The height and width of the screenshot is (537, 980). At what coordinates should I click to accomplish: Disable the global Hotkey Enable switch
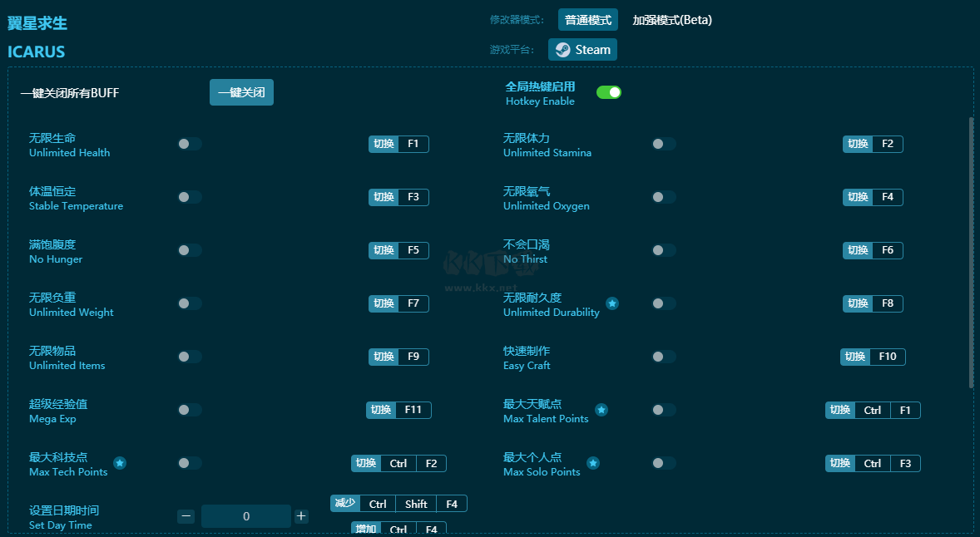pyautogui.click(x=609, y=92)
